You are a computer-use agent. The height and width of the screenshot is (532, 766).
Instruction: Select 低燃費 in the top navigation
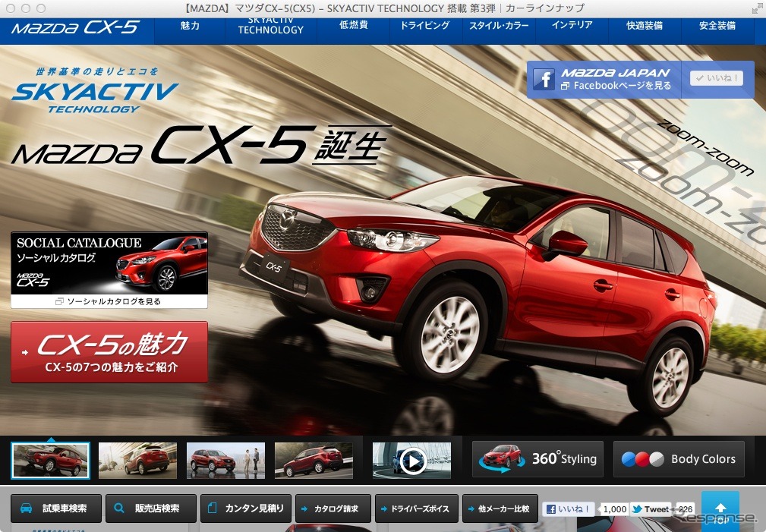click(353, 25)
